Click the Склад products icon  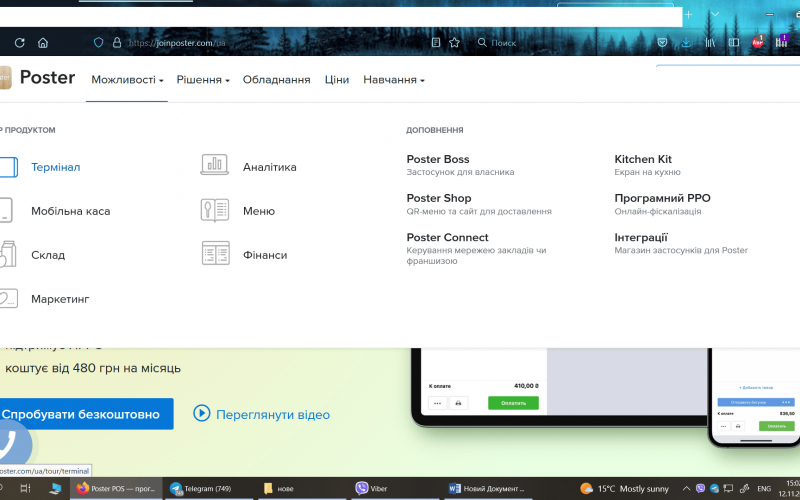tap(8, 254)
